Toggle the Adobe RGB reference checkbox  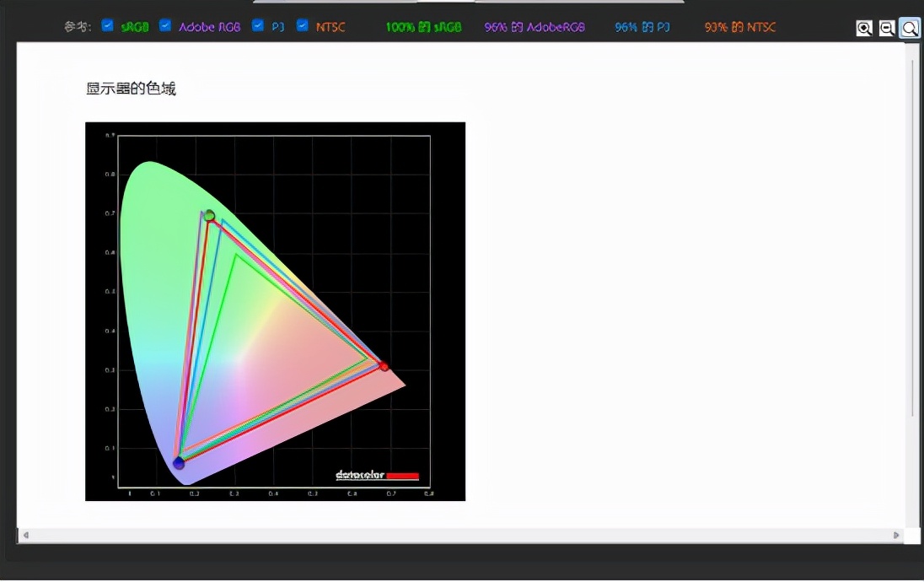tap(165, 26)
